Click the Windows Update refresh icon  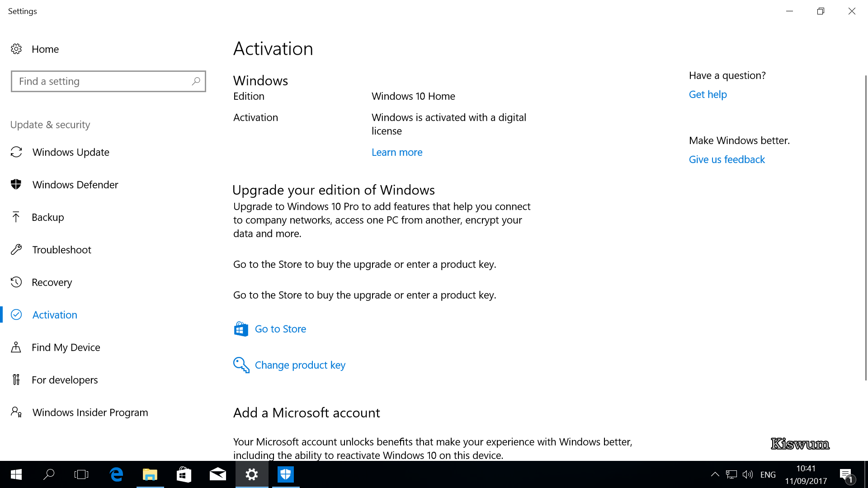pos(16,152)
